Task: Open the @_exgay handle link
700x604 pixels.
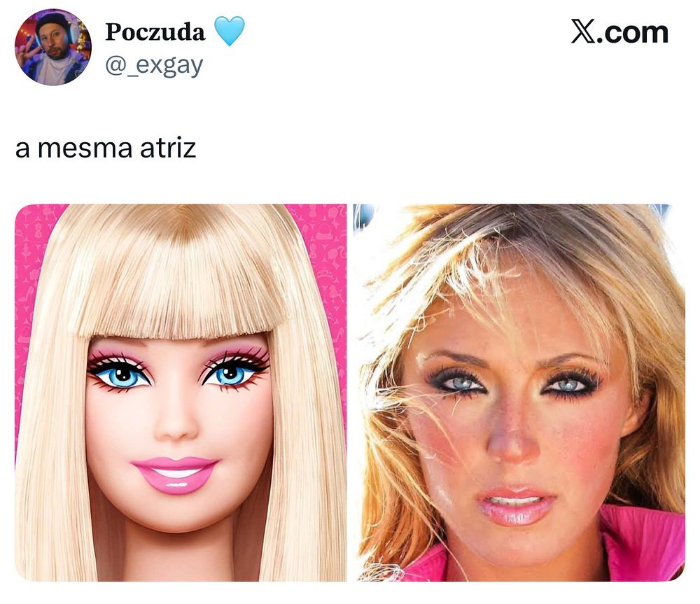Action: (154, 65)
